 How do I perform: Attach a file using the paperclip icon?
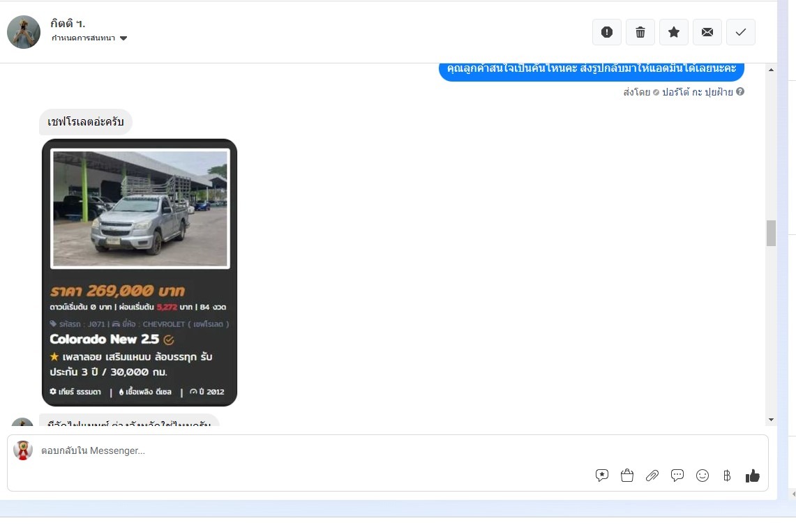coord(652,476)
